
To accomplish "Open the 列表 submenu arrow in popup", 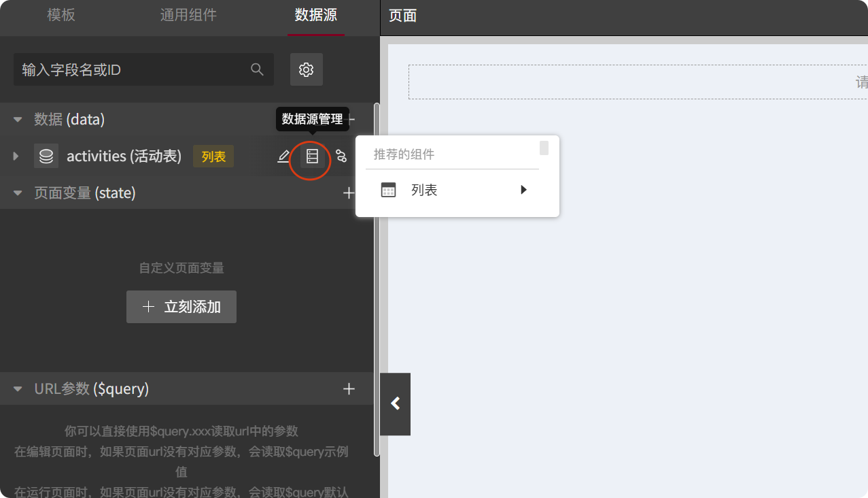I will click(x=523, y=189).
